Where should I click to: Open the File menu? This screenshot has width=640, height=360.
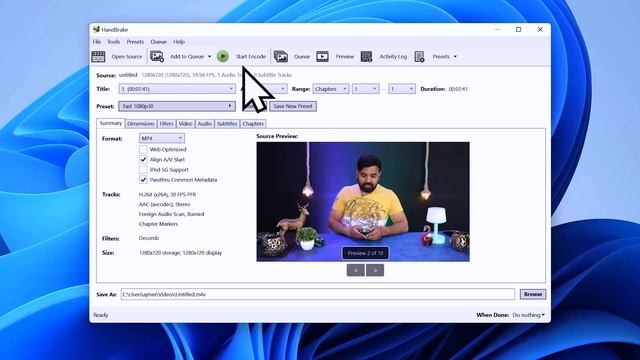click(97, 42)
